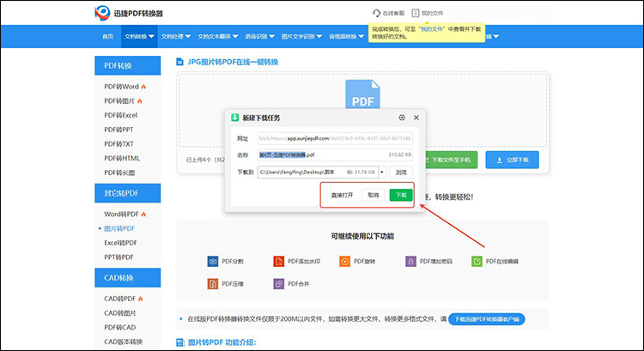Screen dimensions: 644x351
Task: Go to the 首页 nav tab
Action: (x=107, y=36)
